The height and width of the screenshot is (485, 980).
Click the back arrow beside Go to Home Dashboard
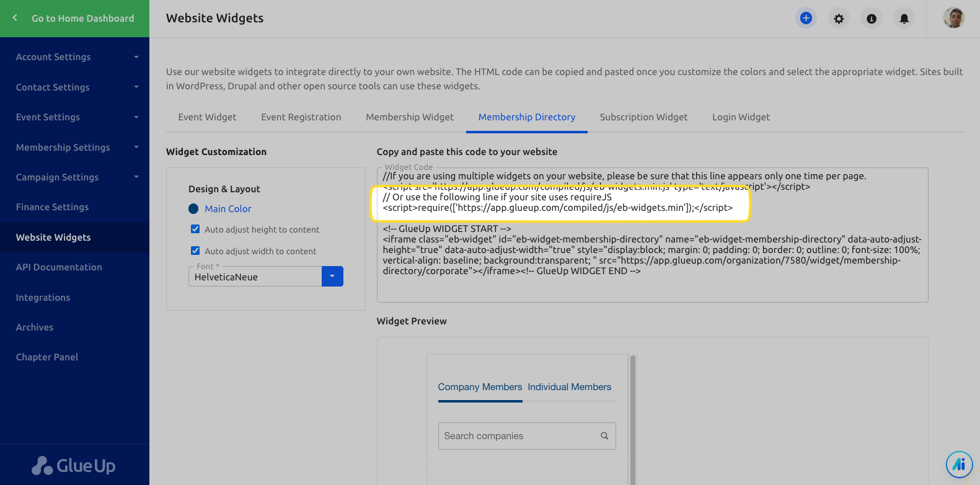[x=15, y=18]
